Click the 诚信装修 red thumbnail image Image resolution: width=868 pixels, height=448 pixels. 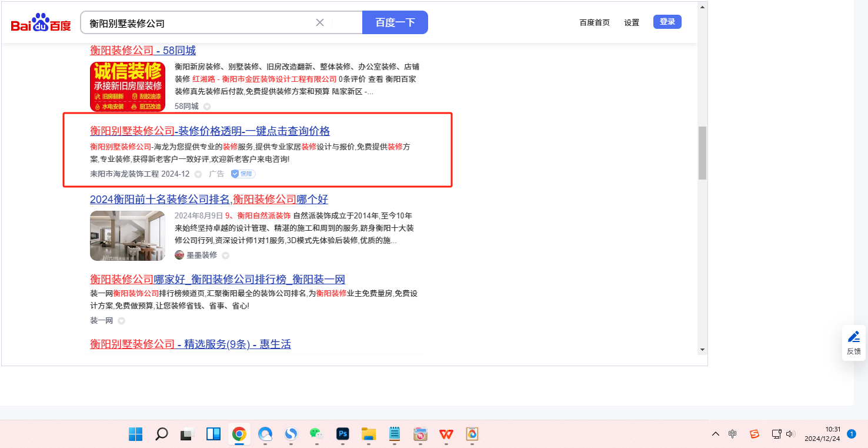tap(128, 87)
